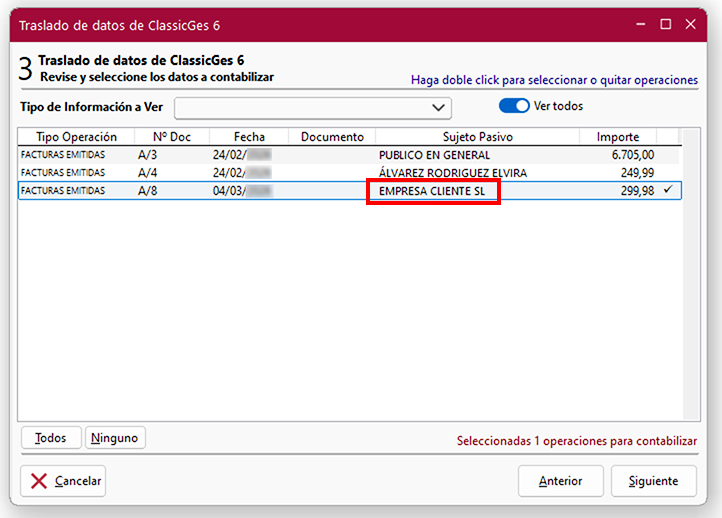Screen dimensions: 722x518
Task: Click the EMPRESA CLIENTE SL cell
Action: click(433, 190)
